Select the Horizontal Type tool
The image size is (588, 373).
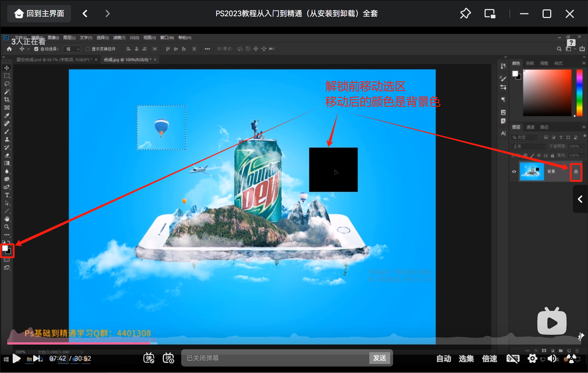tap(7, 195)
